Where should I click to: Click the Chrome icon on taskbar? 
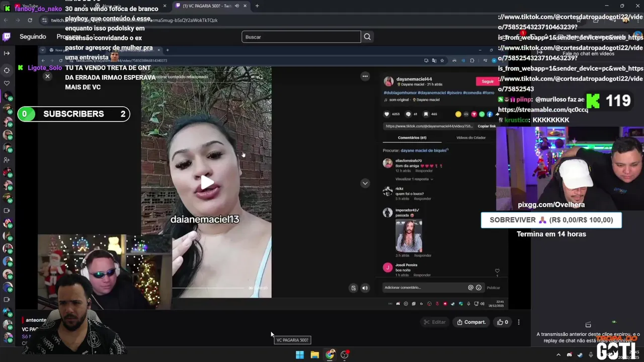tap(330, 355)
